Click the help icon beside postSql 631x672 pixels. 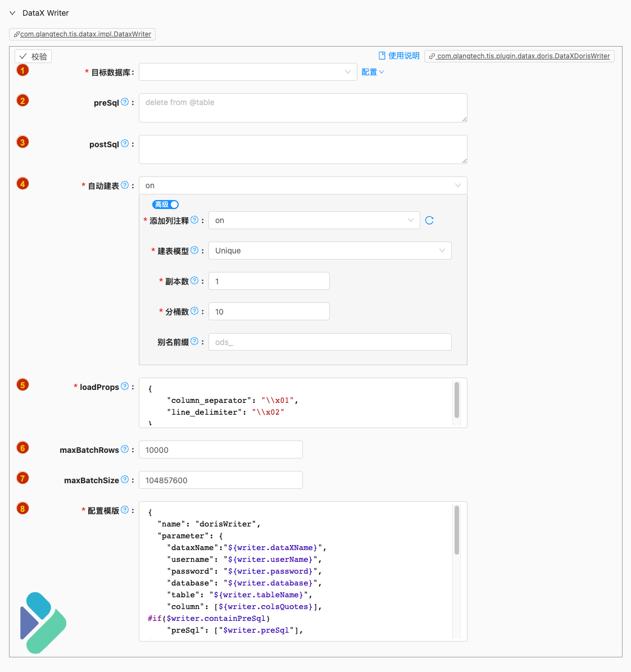(x=125, y=143)
